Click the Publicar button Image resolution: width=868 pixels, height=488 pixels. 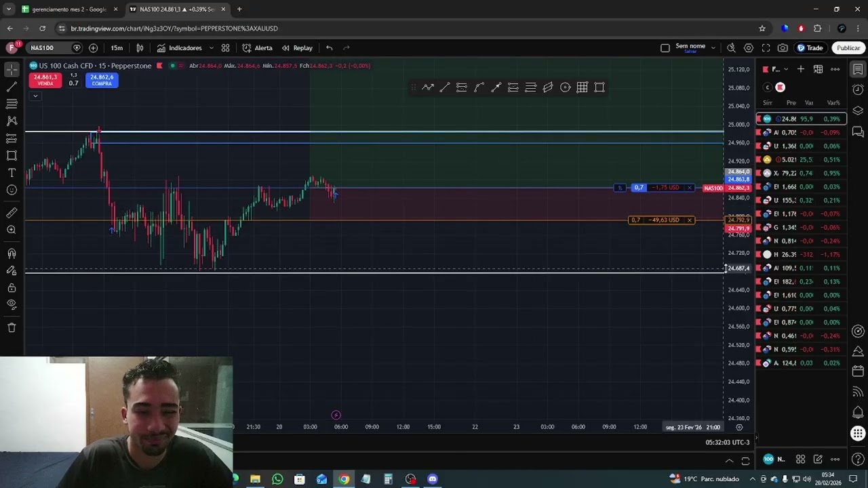(848, 48)
